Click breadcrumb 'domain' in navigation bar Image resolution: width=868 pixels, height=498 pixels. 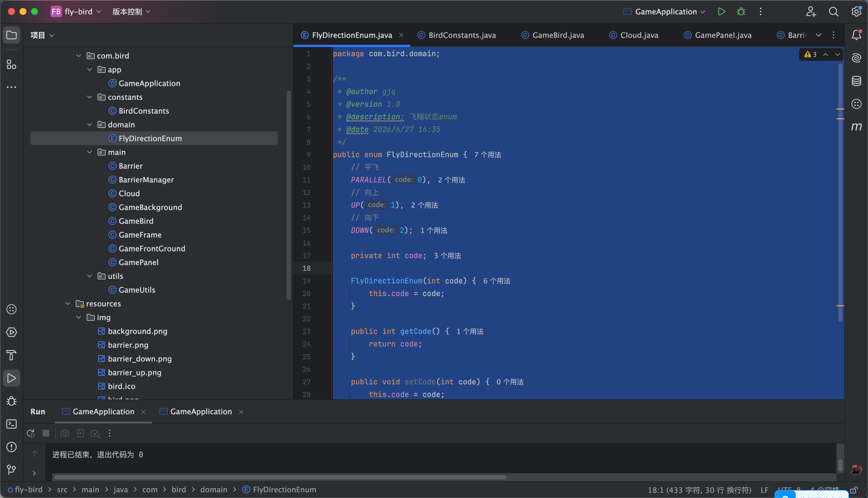(214, 489)
